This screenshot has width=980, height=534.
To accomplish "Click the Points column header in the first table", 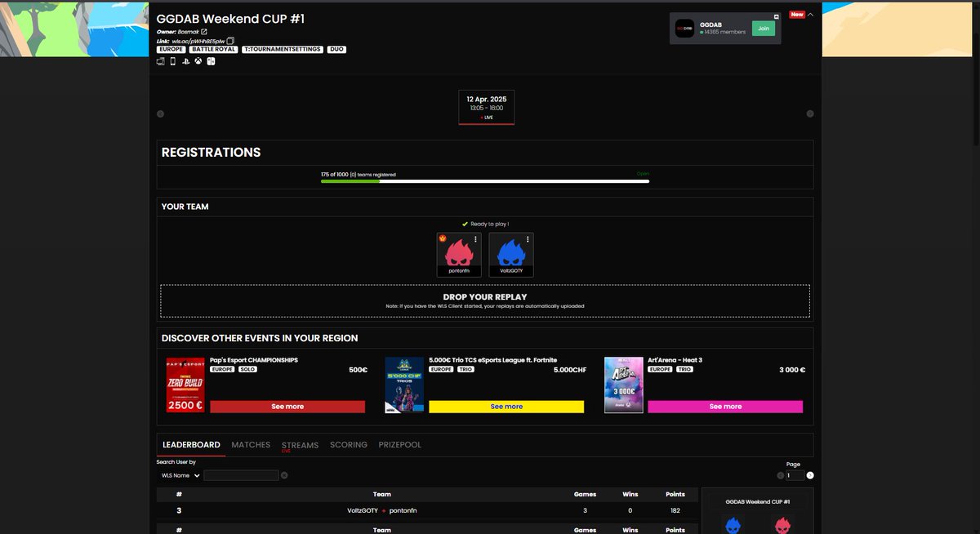I will coord(675,494).
